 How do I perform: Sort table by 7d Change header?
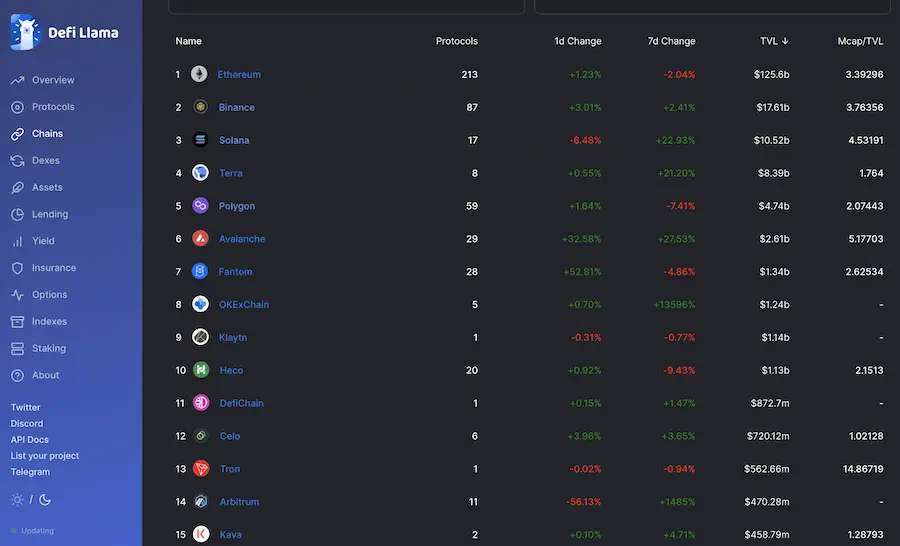[672, 41]
